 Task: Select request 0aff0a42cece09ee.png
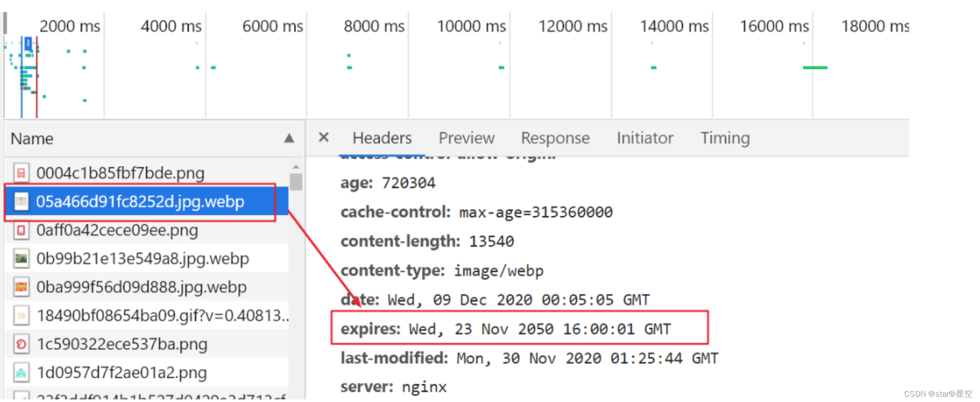click(147, 230)
